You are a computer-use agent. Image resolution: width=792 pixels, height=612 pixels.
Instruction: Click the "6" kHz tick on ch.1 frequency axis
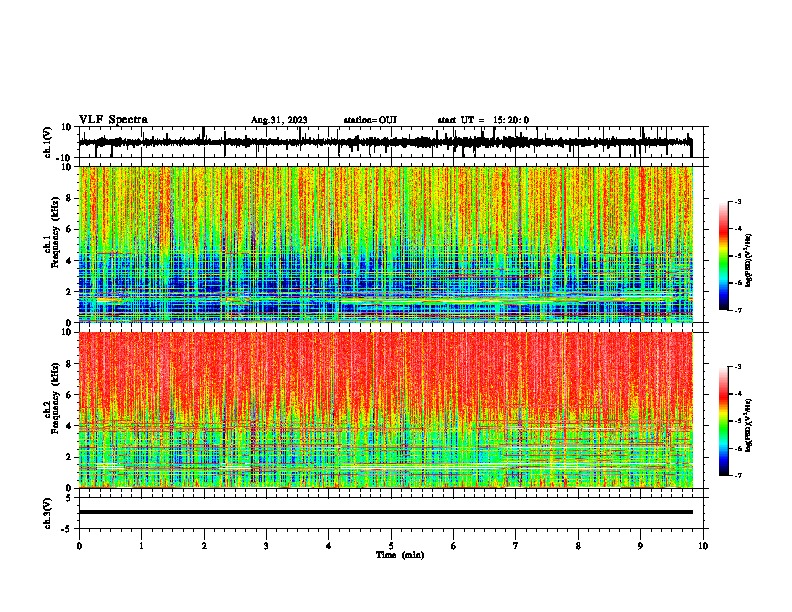[x=70, y=229]
